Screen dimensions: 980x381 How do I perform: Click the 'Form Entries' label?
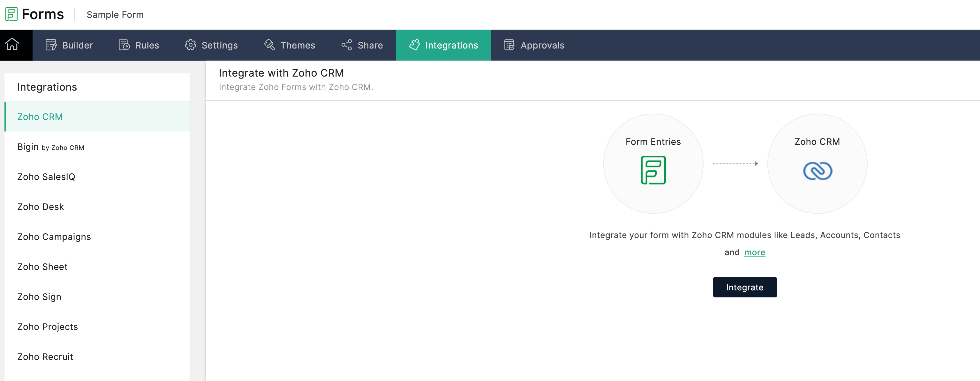pyautogui.click(x=653, y=142)
